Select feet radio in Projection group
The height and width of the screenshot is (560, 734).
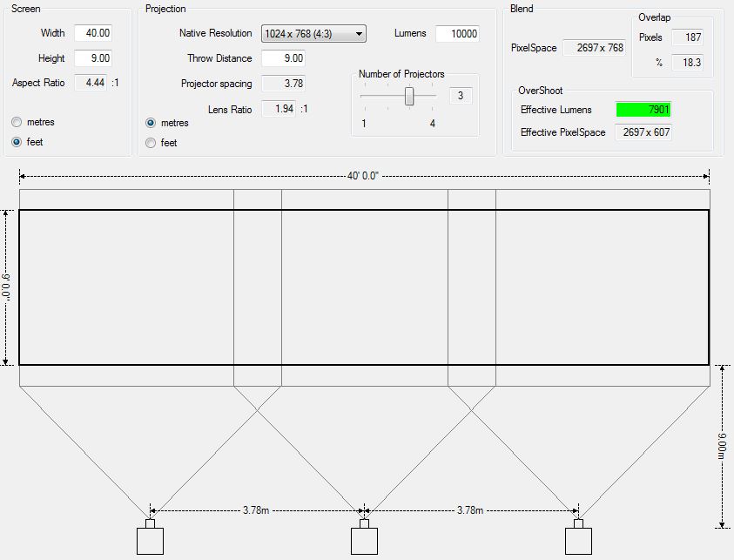(152, 143)
